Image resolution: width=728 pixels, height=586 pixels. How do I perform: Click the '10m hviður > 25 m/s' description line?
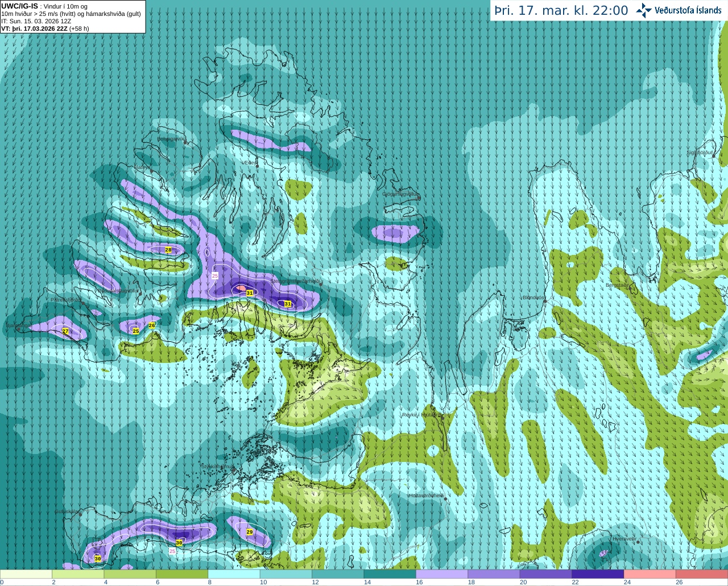(72, 14)
